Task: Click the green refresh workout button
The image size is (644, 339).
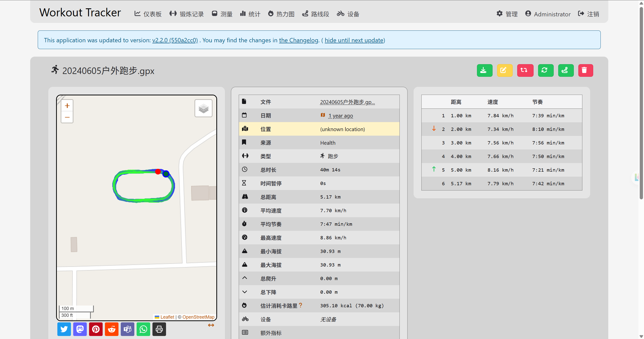Action: tap(545, 70)
